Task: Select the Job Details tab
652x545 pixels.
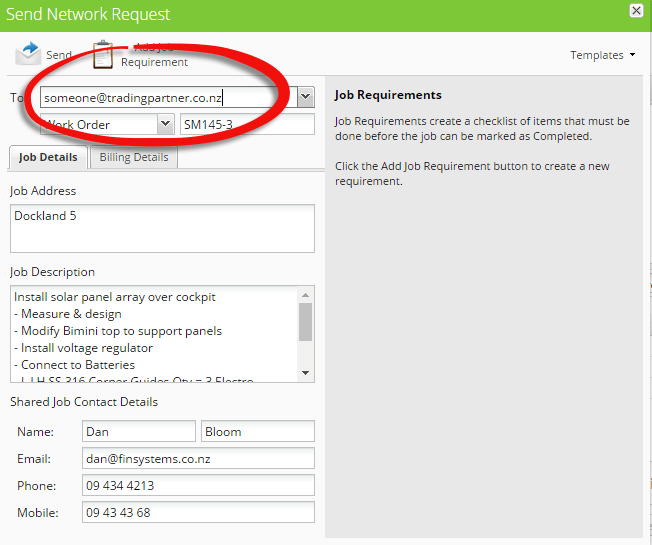Action: point(48,157)
